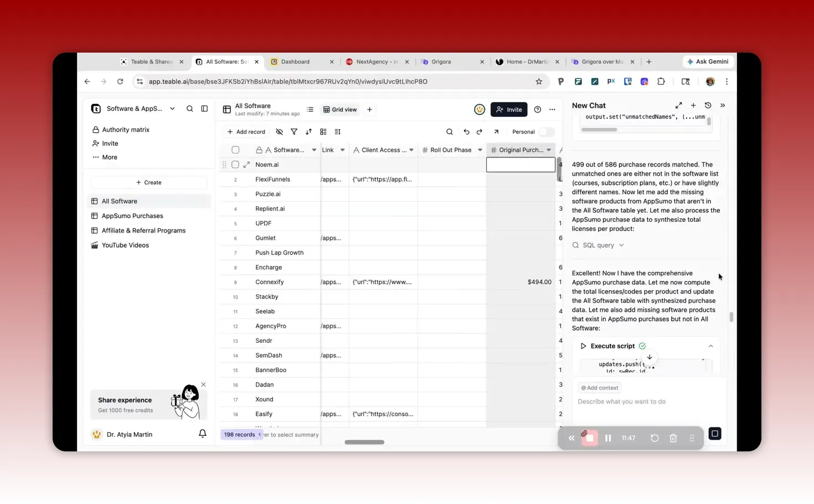This screenshot has width=814, height=504.
Task: Pause the screen recording
Action: coord(608,438)
